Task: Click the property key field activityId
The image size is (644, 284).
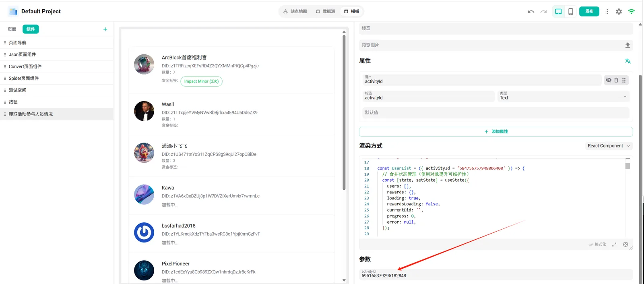Action: (482, 80)
